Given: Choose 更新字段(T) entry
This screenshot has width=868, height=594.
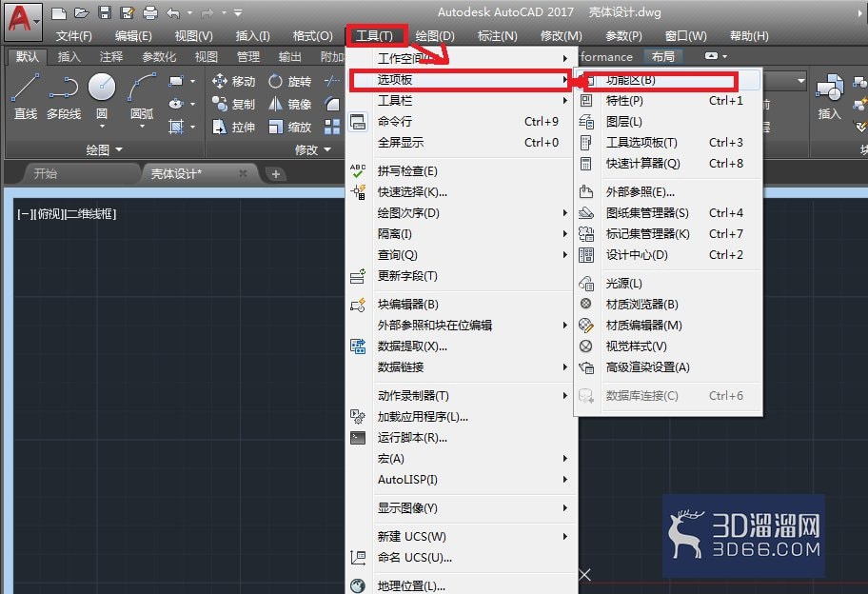Looking at the screenshot, I should [x=461, y=276].
